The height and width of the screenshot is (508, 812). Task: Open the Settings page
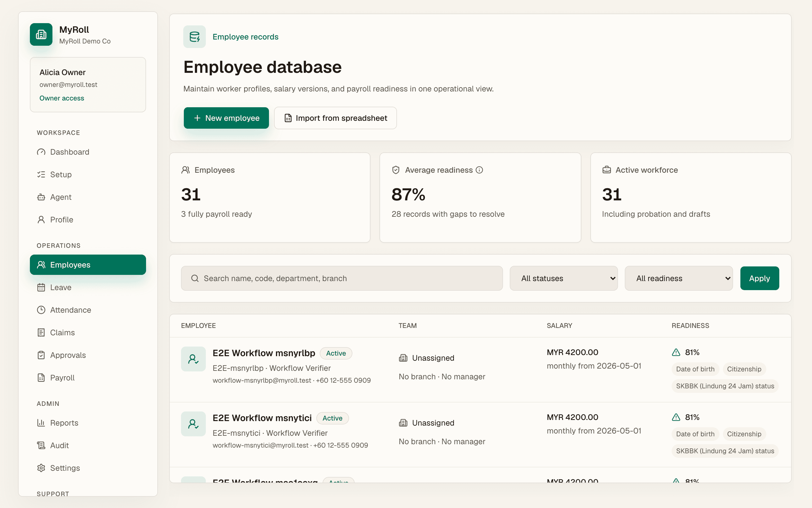(88, 468)
